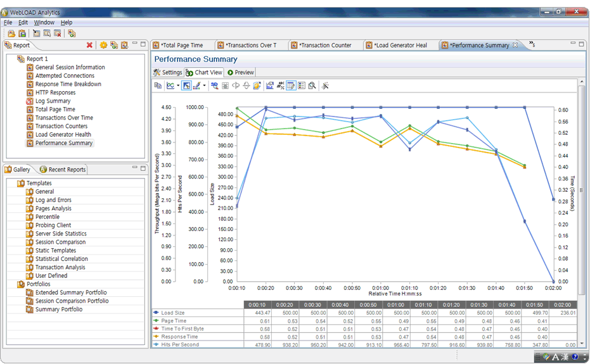Show hidden editor tabs overflow list
This screenshot has height=364, width=590.
point(532,44)
